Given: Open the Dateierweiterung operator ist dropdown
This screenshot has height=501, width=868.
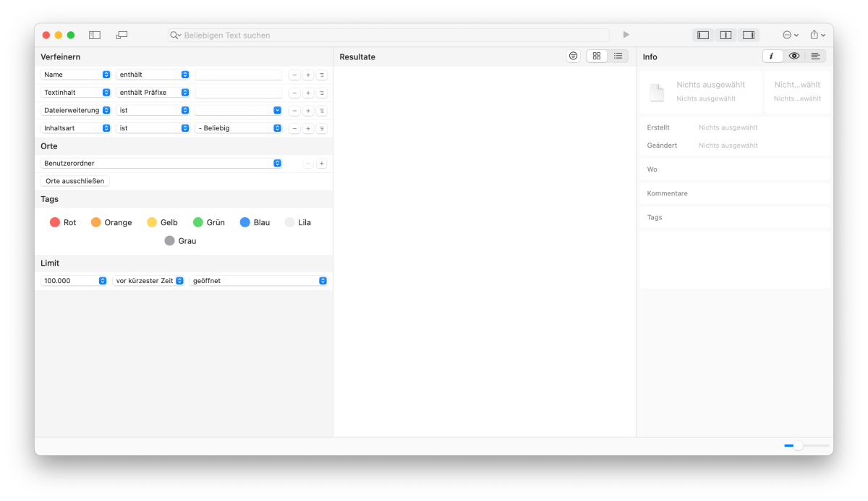Looking at the screenshot, I should coord(153,110).
